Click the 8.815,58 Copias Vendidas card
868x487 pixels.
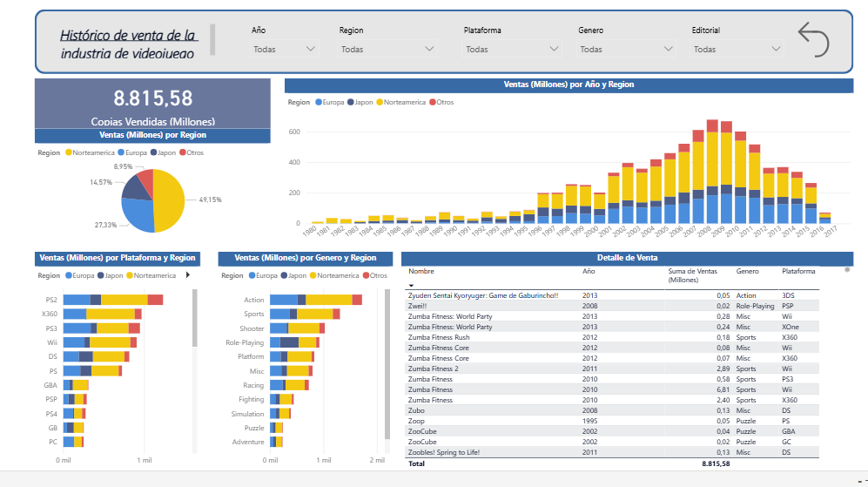(153, 105)
